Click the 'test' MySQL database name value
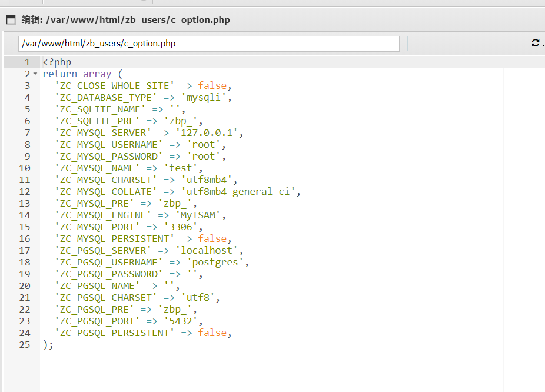The height and width of the screenshot is (392, 545). pos(181,168)
